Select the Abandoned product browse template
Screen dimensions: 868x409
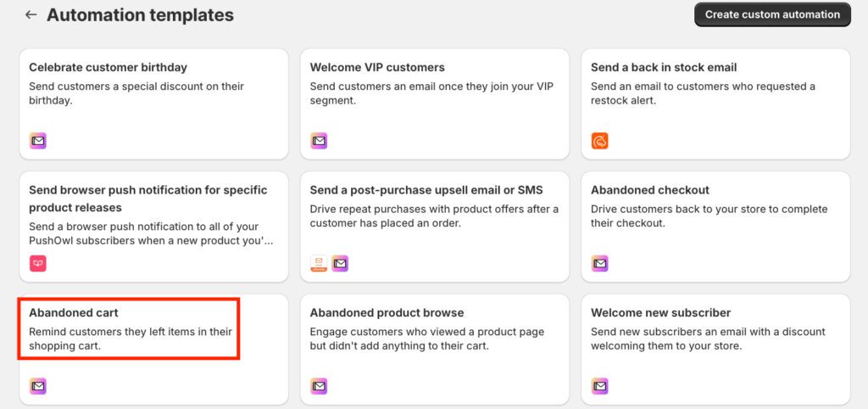387,313
